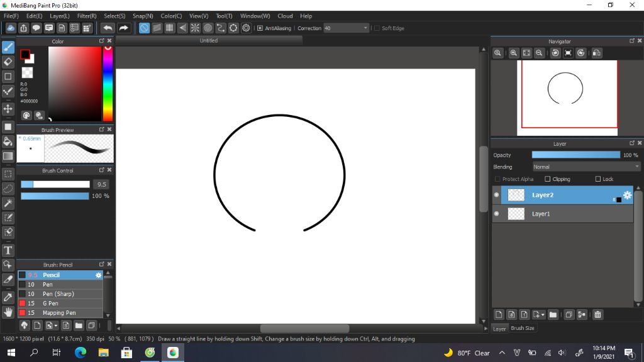Image resolution: width=644 pixels, height=362 pixels.
Task: Open the Layer menu
Action: (60, 16)
